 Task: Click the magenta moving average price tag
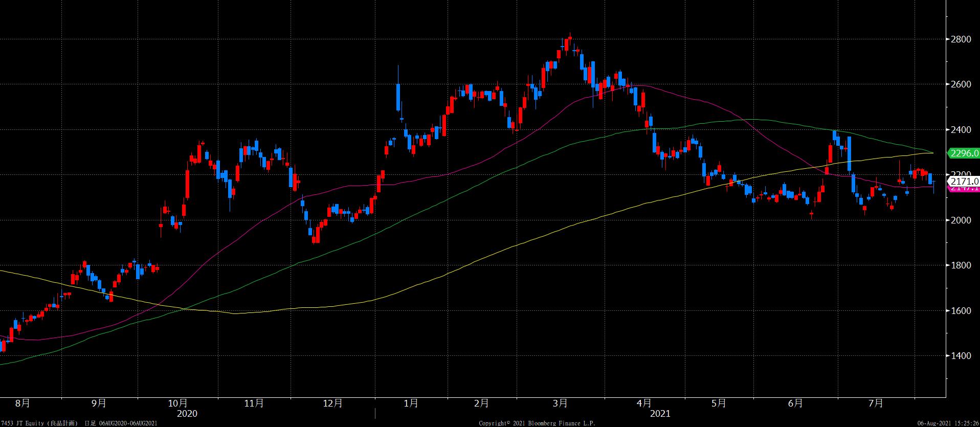(964, 189)
